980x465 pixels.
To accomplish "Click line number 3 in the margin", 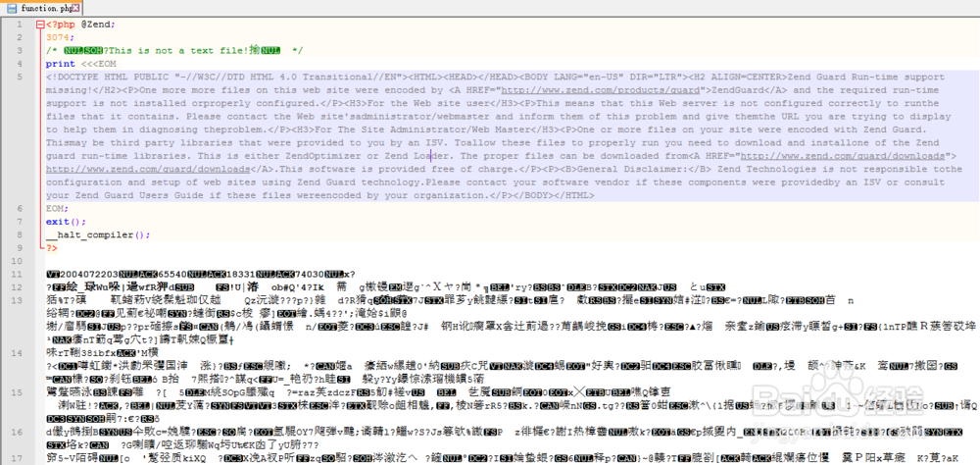I will pyautogui.click(x=20, y=51).
